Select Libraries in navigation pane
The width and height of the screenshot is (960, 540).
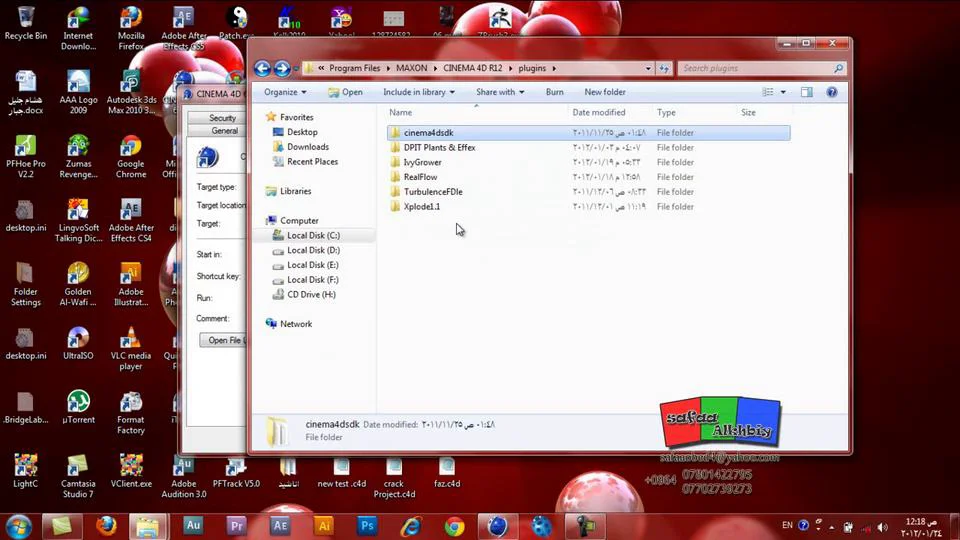pos(288,191)
